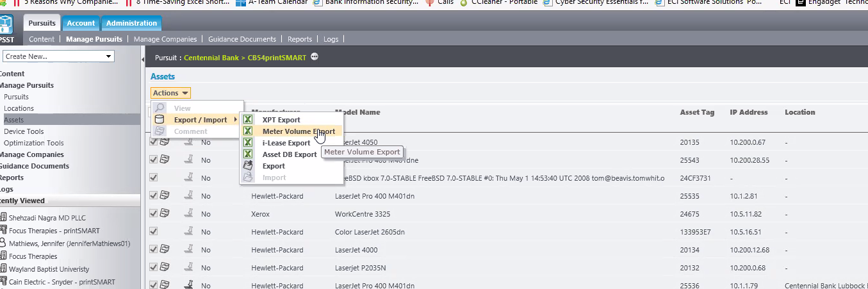The height and width of the screenshot is (289, 868).
Task: Collapse the left sidebar with the arrow handle
Action: point(143,59)
